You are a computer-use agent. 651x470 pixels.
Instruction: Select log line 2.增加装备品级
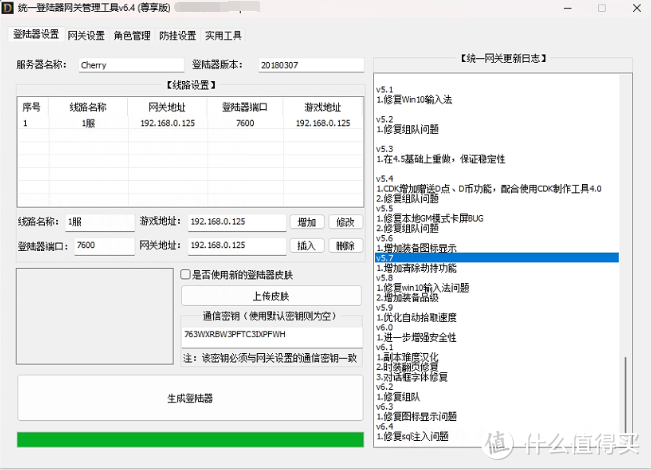407,298
